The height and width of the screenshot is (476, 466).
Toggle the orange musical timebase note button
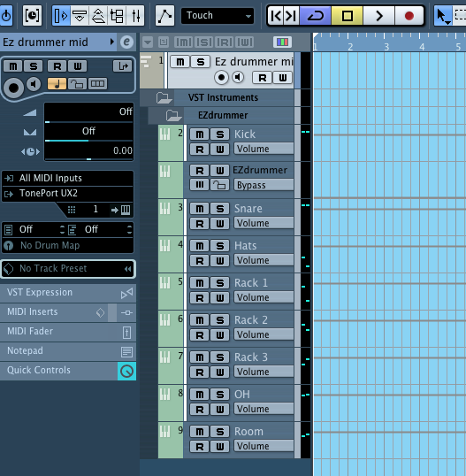click(x=57, y=83)
